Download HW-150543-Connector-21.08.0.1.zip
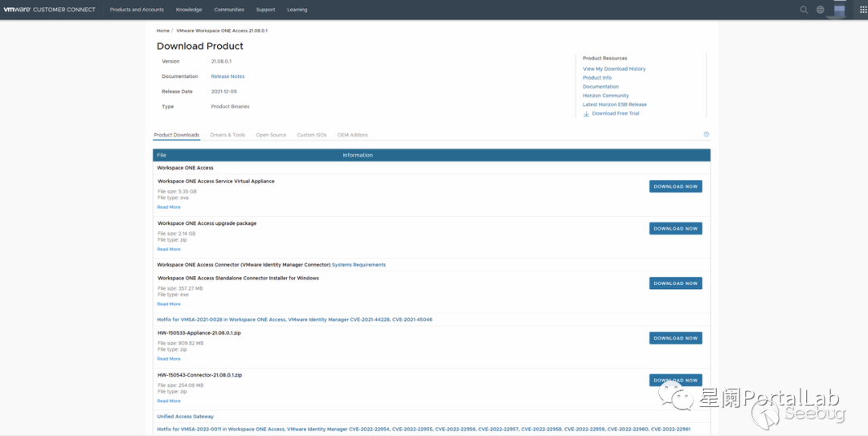868x436 pixels. [675, 380]
